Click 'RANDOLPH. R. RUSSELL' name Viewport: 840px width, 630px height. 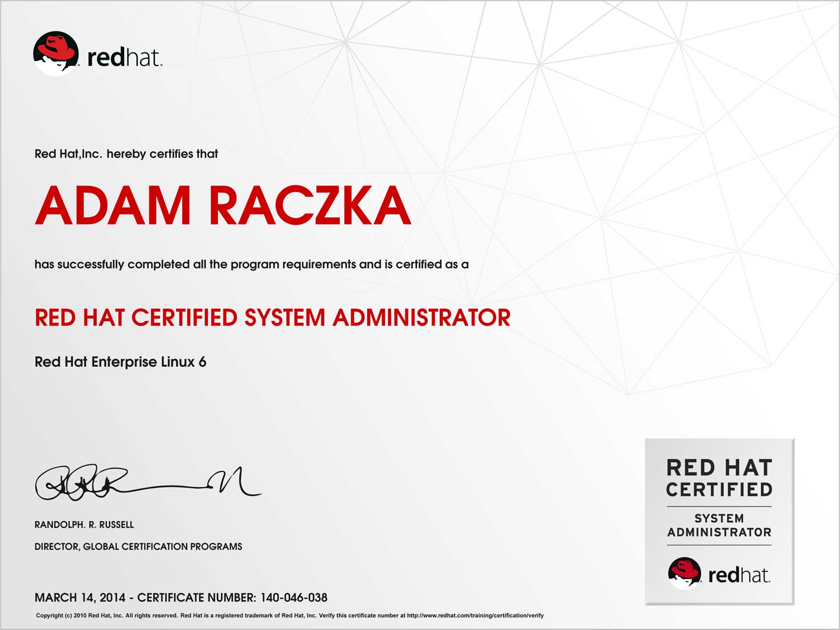tap(84, 524)
